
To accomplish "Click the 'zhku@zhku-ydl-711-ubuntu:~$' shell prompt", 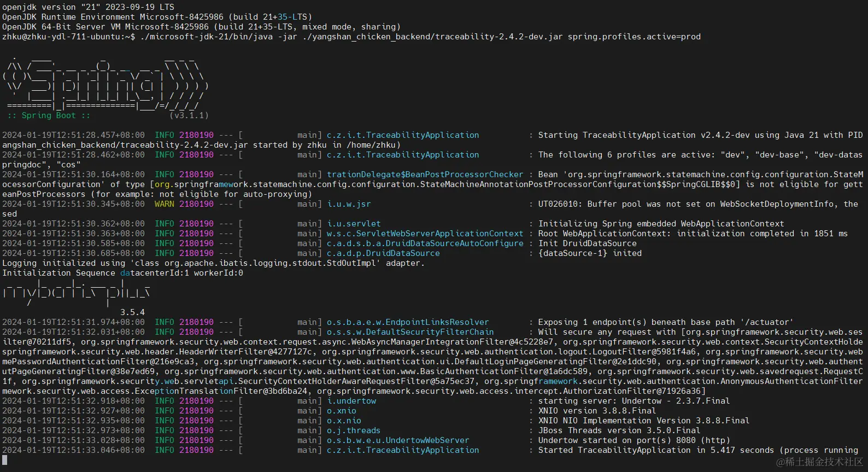I will (69, 37).
